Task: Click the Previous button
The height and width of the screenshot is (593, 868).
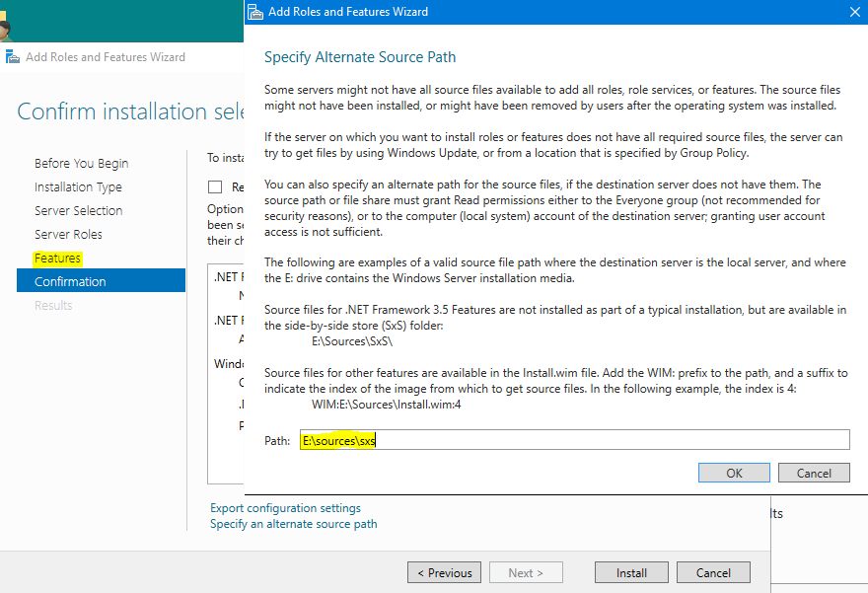Action: [x=444, y=572]
